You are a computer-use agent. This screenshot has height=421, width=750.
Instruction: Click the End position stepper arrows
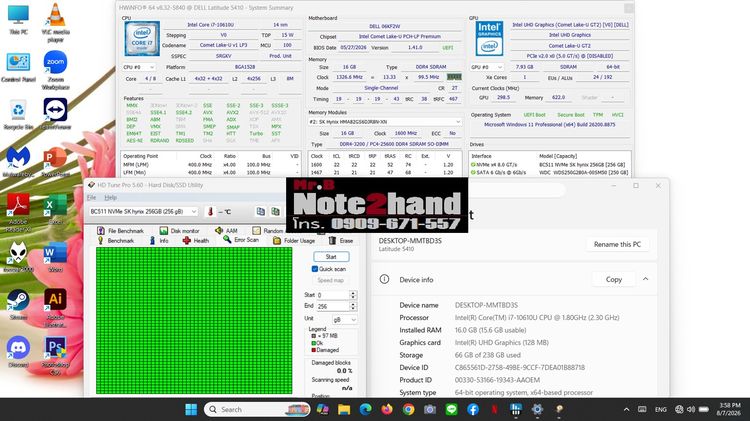click(353, 306)
